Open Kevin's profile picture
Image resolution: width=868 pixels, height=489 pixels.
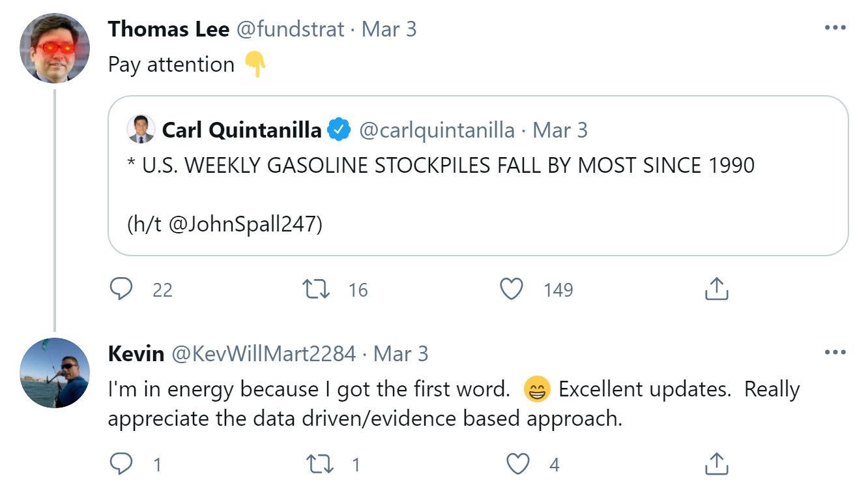coord(55,372)
